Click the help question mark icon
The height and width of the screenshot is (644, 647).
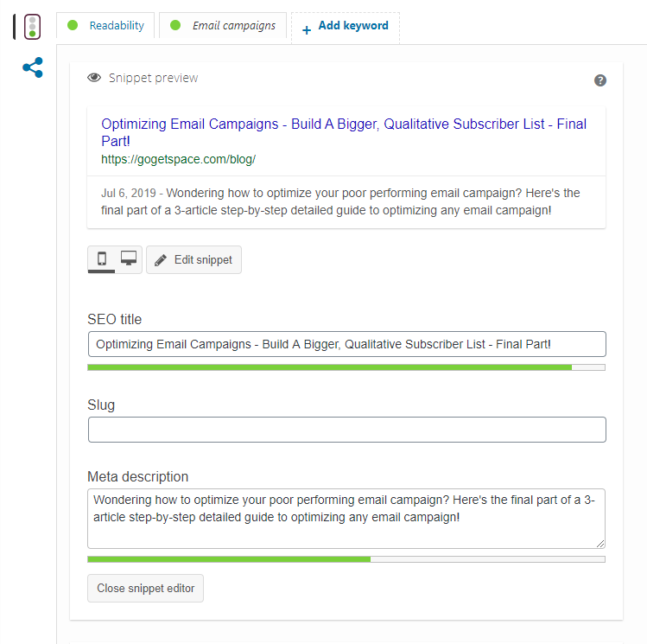pos(600,80)
